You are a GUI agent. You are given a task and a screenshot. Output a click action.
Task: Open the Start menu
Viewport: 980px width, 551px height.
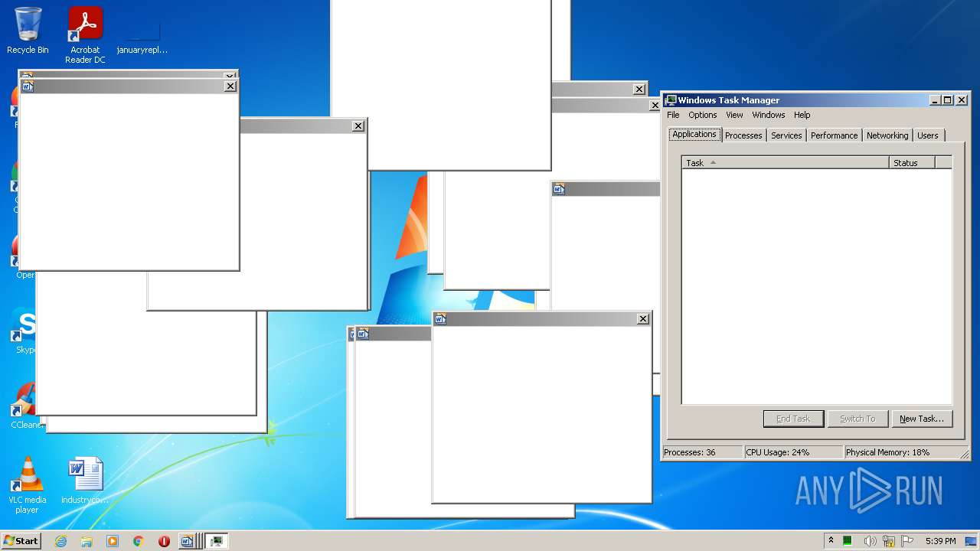click(21, 541)
